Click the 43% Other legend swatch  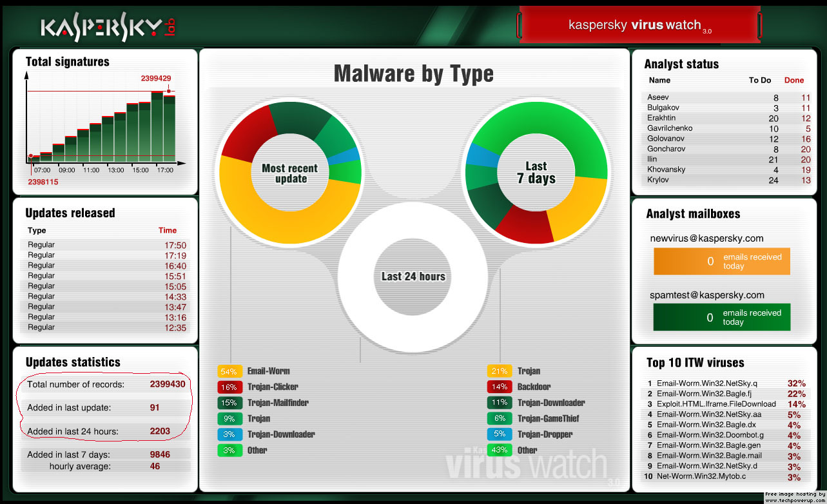(500, 450)
